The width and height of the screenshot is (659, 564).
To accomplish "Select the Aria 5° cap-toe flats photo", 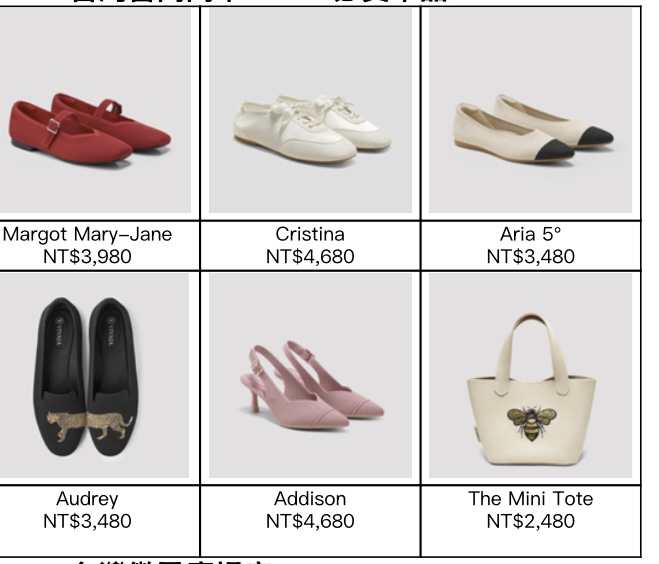I will pos(530,111).
